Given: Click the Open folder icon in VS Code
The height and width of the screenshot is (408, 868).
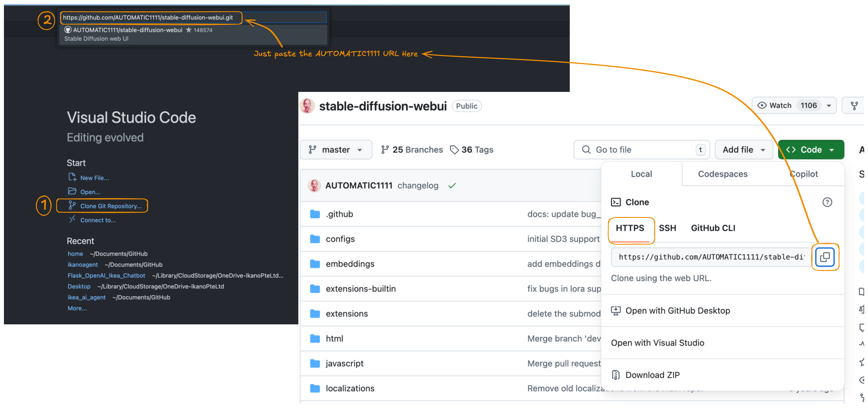Looking at the screenshot, I should tap(72, 191).
